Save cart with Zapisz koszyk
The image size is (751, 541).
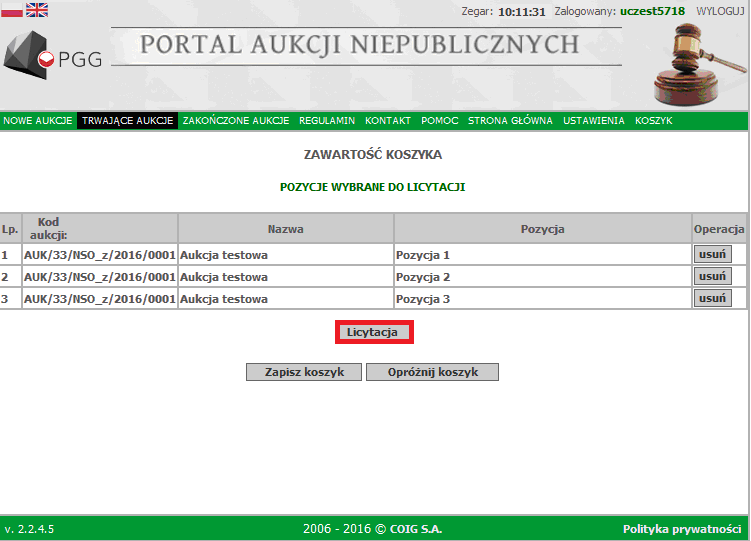click(x=304, y=372)
